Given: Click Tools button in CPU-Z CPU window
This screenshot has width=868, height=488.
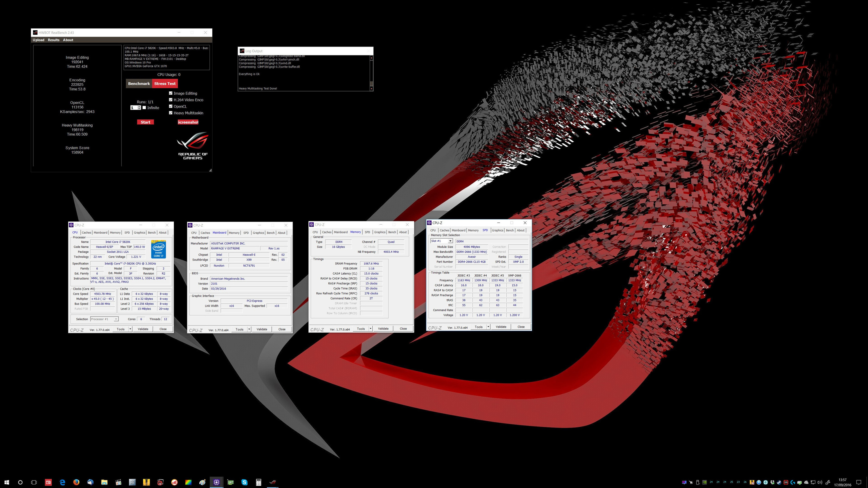Looking at the screenshot, I should tap(121, 329).
